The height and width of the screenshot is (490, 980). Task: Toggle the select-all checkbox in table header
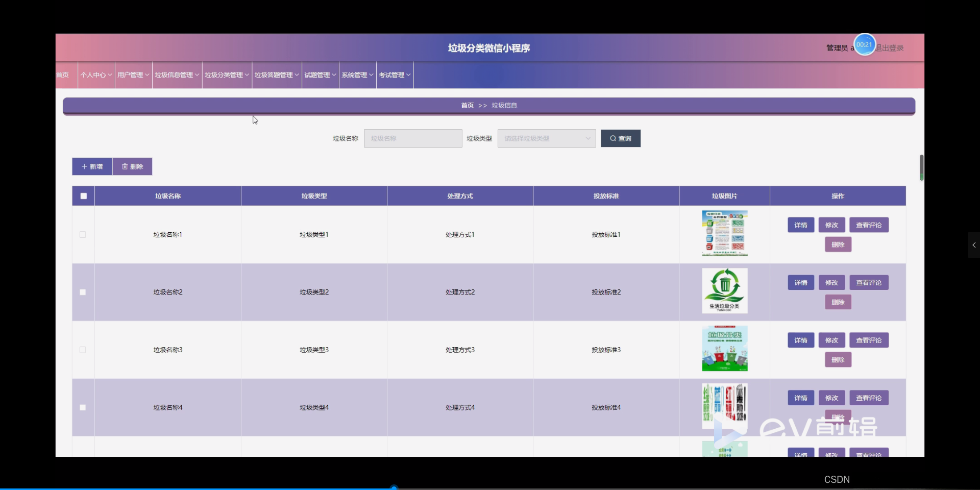[83, 195]
